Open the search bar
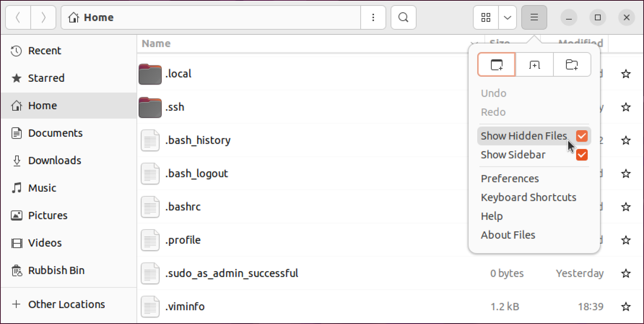Viewport: 644px width, 324px height. 403,17
